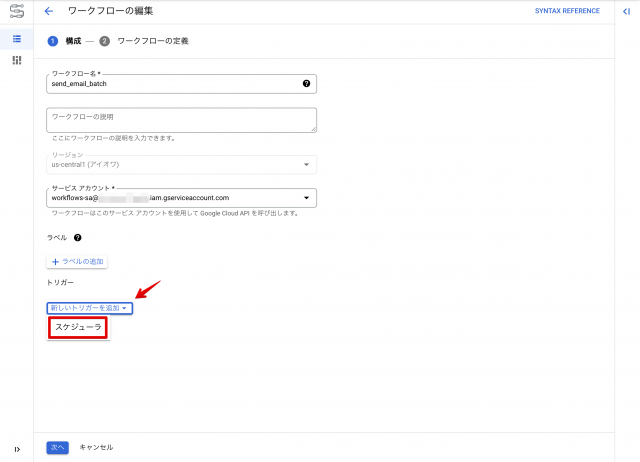This screenshot has height=462, width=640.
Task: Open the リージョン us-central1 dropdown
Action: 181,164
